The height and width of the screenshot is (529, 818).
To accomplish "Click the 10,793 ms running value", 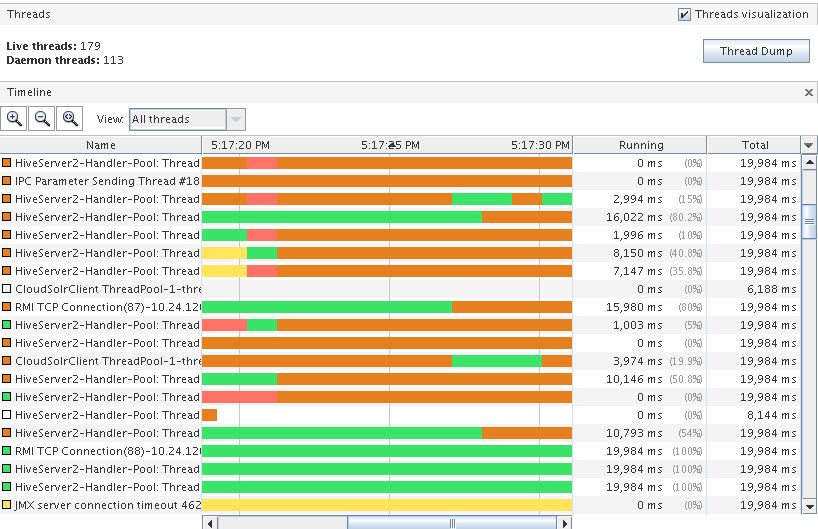I will [634, 433].
